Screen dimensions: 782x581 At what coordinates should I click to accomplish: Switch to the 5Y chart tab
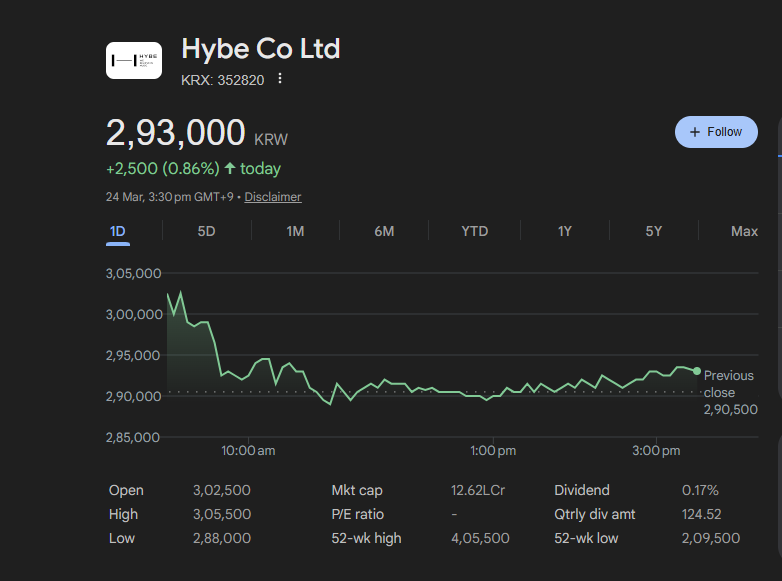coord(653,231)
